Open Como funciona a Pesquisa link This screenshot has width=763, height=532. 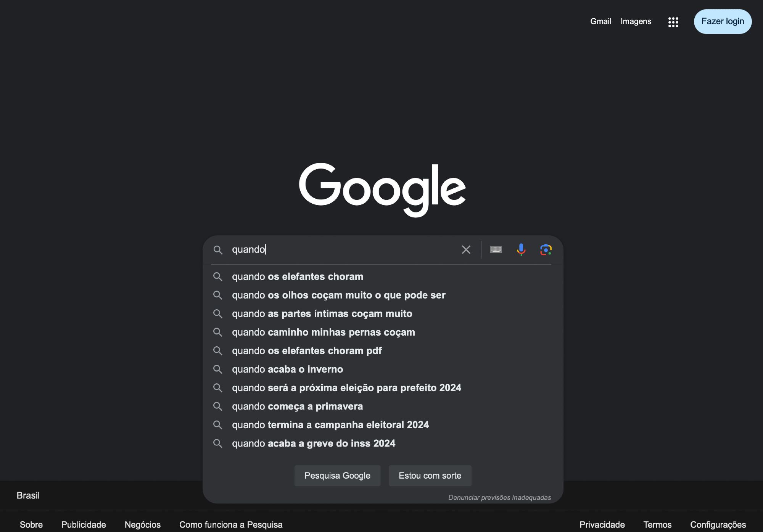pos(231,524)
